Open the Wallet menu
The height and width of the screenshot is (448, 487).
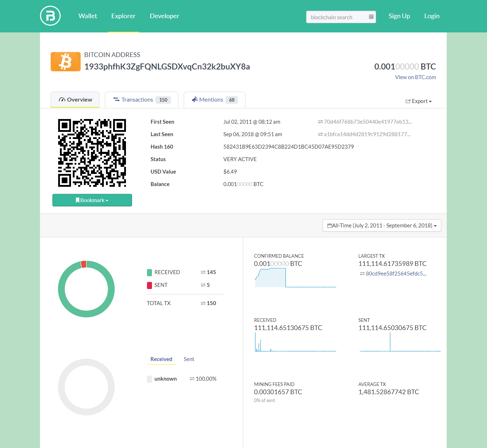click(x=88, y=16)
